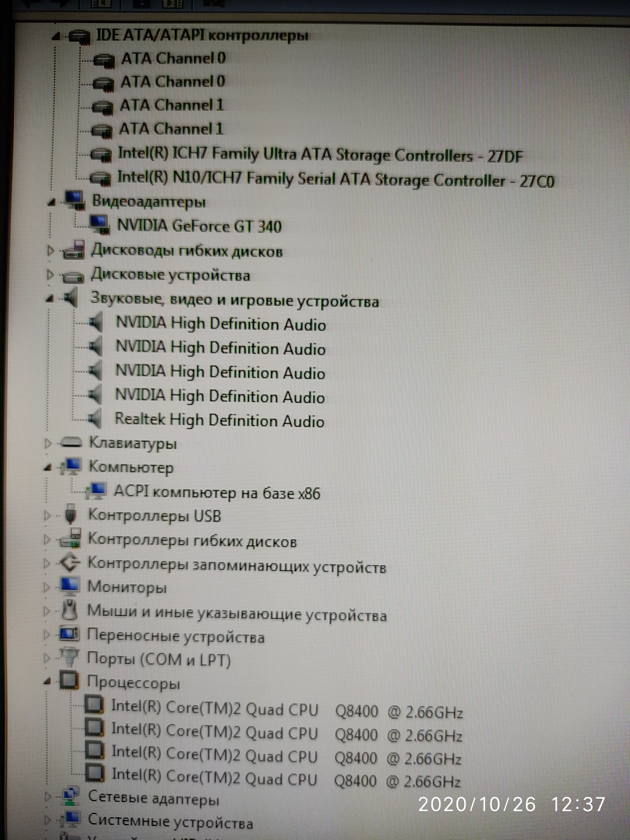This screenshot has height=840, width=630.
Task: Expand the Мониторы category
Action: pos(47,587)
